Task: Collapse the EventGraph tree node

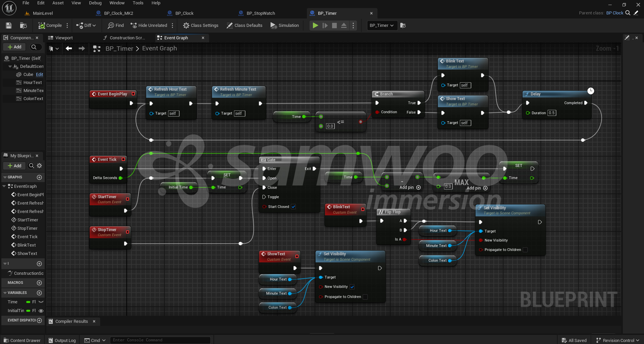Action: click(x=4, y=186)
